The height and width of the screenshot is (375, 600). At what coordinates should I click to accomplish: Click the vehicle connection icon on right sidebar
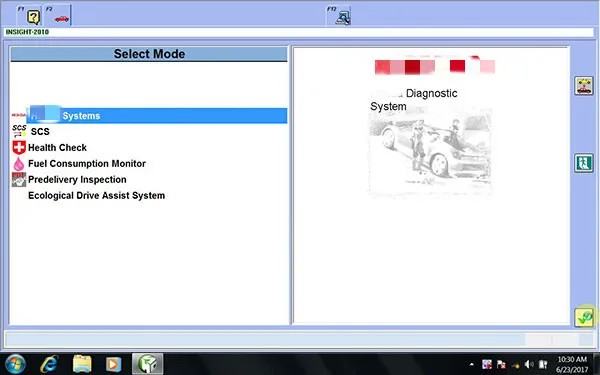(x=584, y=86)
